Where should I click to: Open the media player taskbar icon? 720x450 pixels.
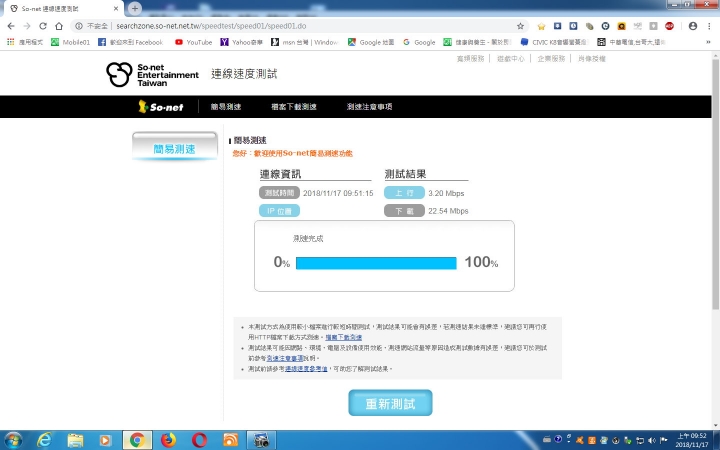(105, 440)
